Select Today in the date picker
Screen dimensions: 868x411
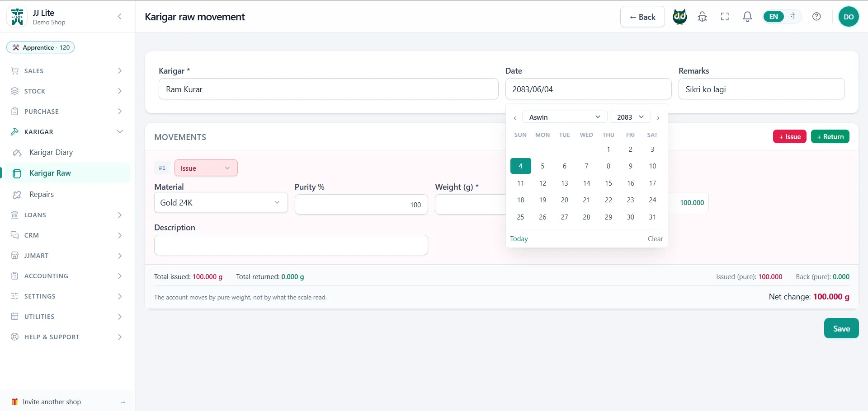tap(519, 238)
